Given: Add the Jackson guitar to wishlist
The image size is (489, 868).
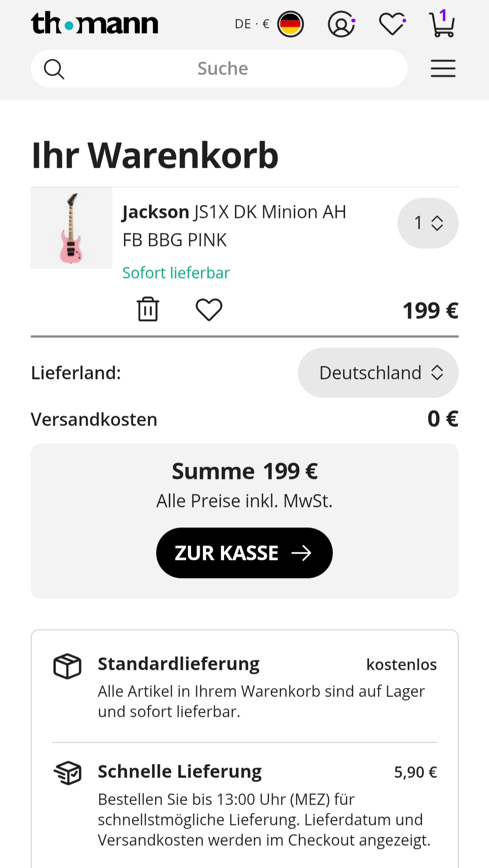Looking at the screenshot, I should (209, 310).
